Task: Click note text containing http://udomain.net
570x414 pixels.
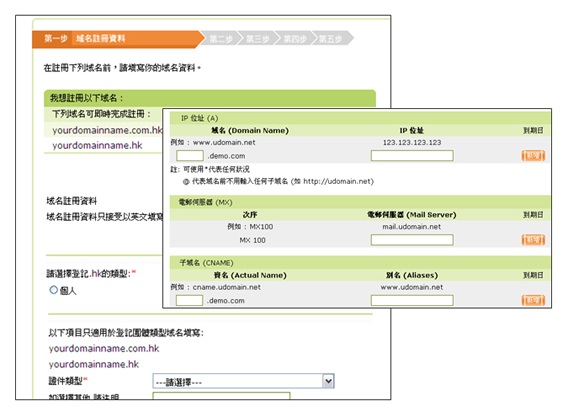Action: 278,181
